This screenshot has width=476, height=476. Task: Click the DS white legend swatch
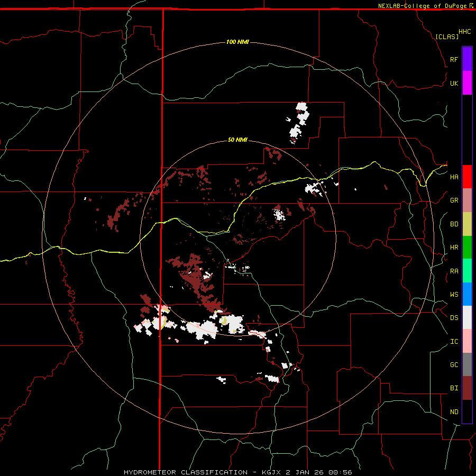[467, 317]
